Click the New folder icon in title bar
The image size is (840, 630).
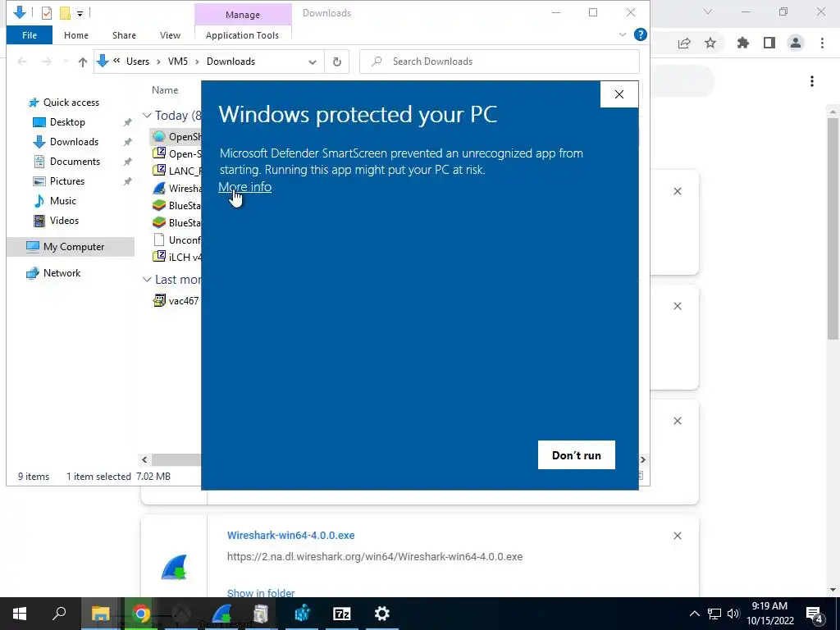tap(65, 13)
